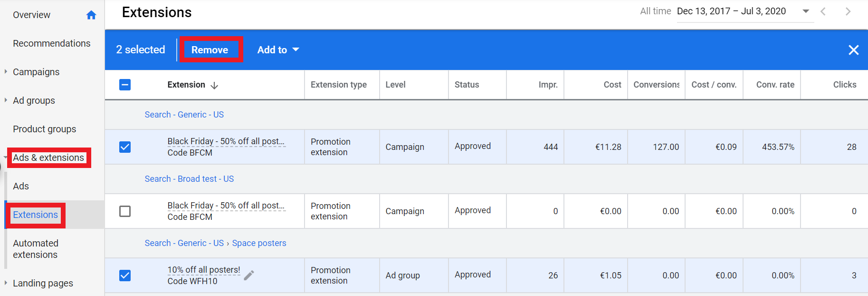Open the Search - Generic - US campaign link

click(184, 115)
